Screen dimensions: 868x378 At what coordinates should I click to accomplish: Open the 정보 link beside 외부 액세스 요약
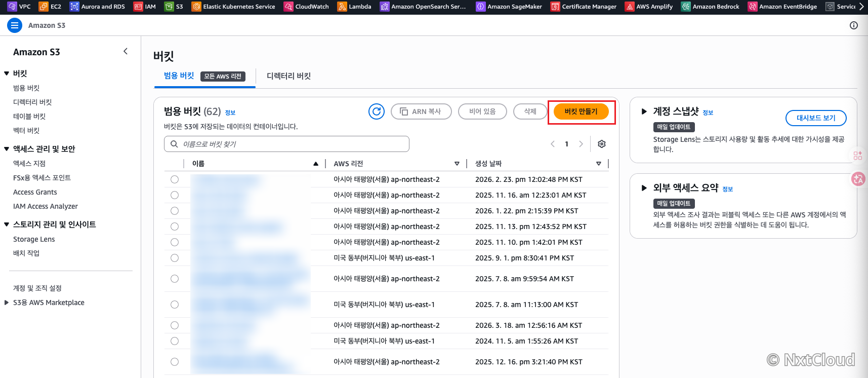click(728, 190)
